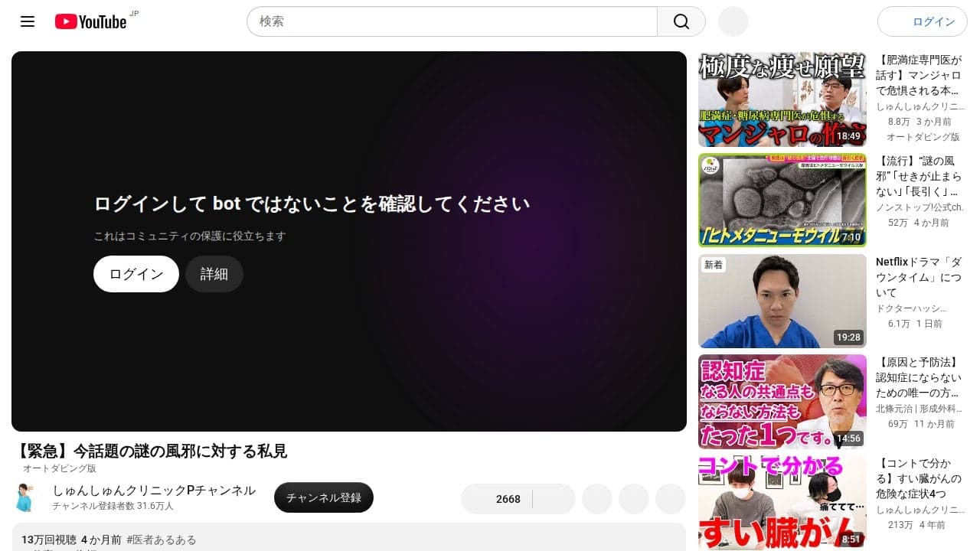Image resolution: width=980 pixels, height=551 pixels.
Task: Click the magnifier search button
Action: [x=681, y=21]
